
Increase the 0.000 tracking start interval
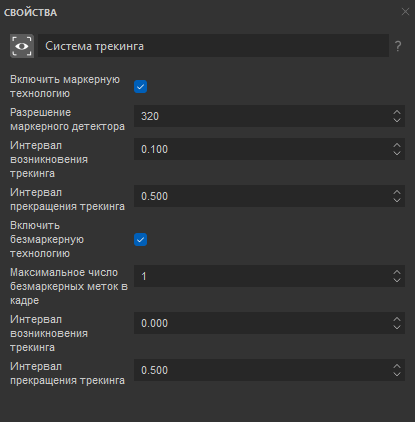click(x=397, y=319)
